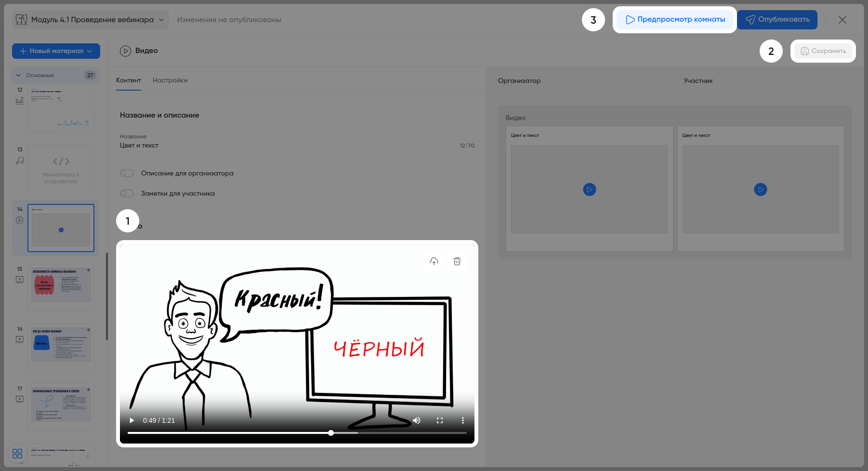This screenshot has width=868, height=471.
Task: Click the Опубликовать button
Action: [777, 20]
